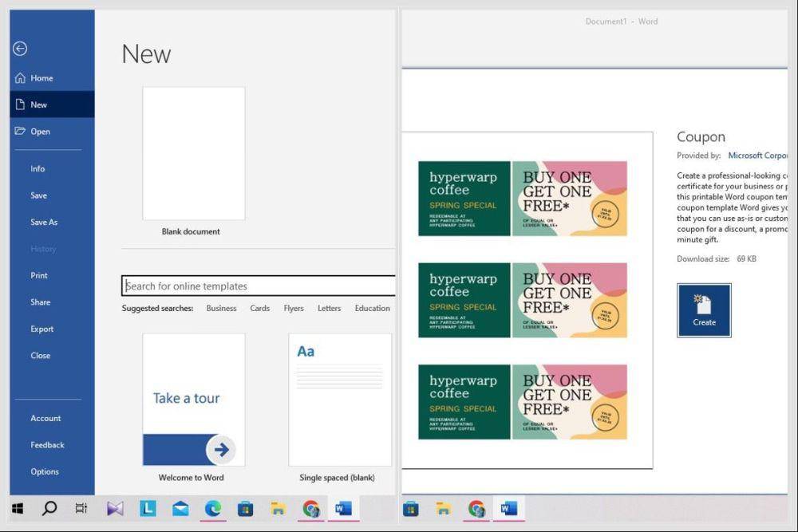
Task: Open the Home page in the sidebar
Action: point(52,78)
